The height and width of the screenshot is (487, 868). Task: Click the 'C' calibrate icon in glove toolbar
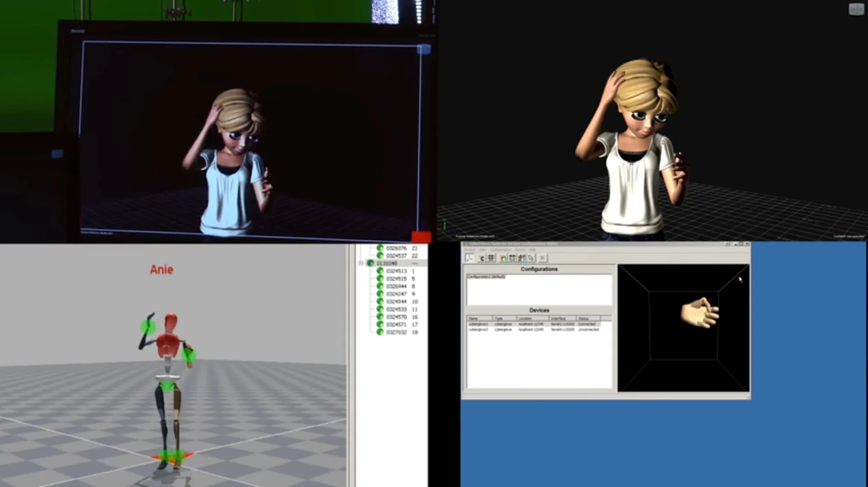click(x=482, y=258)
